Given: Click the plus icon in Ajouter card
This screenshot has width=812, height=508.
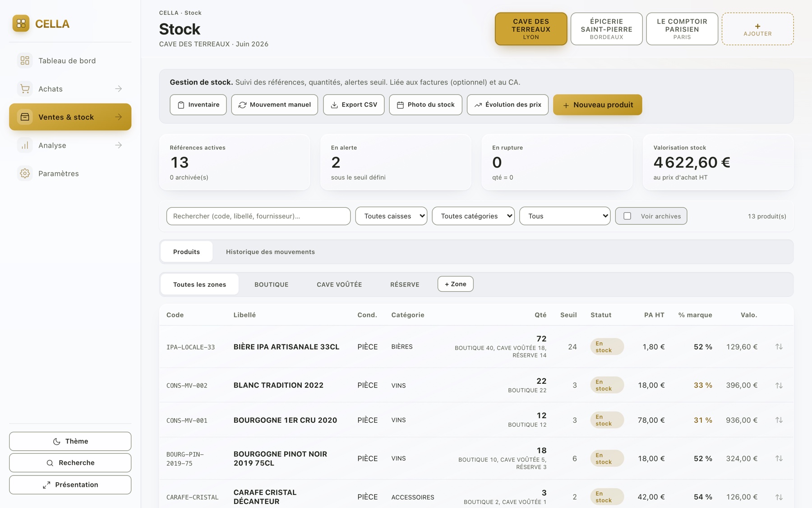Looking at the screenshot, I should pyautogui.click(x=757, y=26).
